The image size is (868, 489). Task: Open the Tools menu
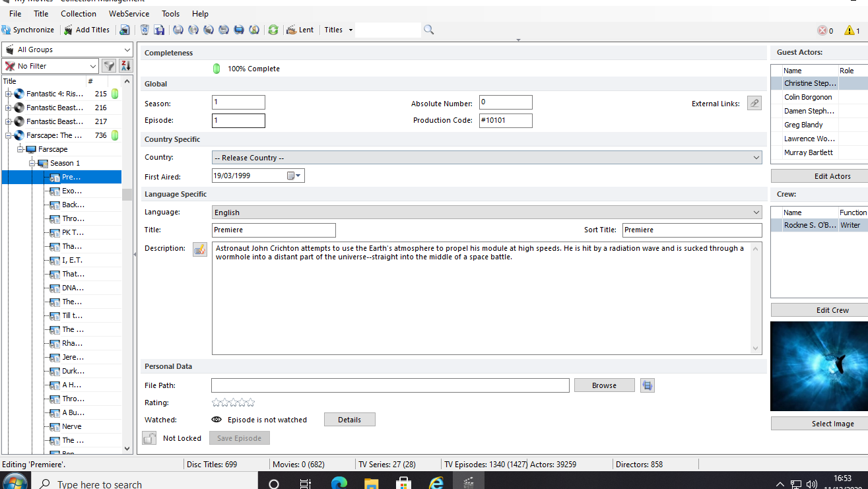171,13
